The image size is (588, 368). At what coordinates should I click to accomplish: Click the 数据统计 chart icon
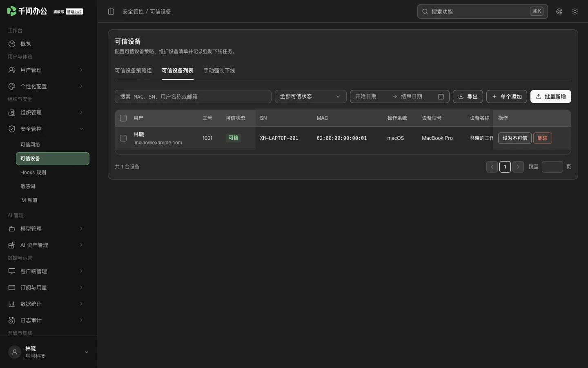pos(12,304)
